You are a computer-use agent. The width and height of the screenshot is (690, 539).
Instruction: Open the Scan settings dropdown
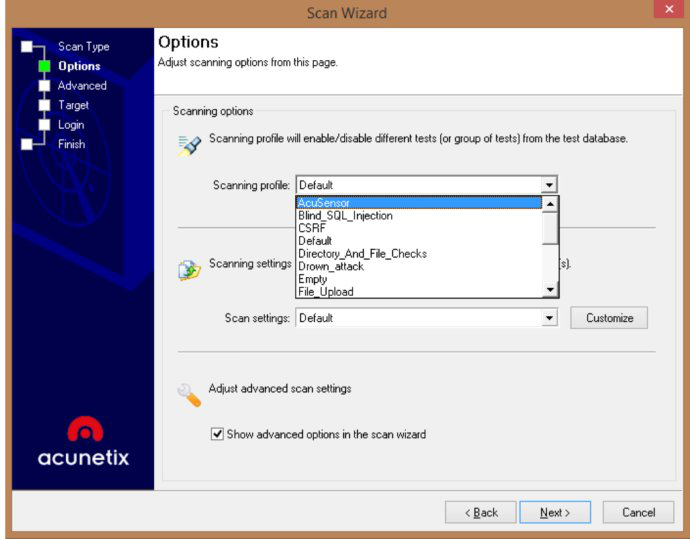click(548, 318)
